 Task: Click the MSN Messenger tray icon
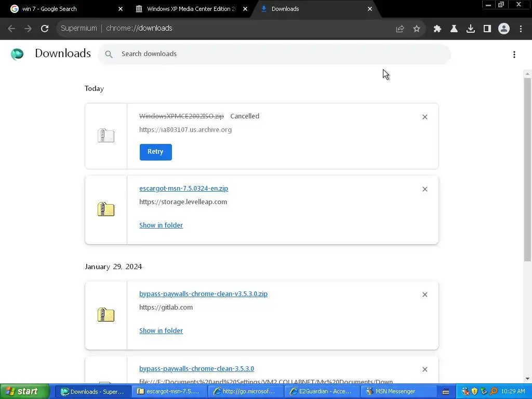pos(465,392)
